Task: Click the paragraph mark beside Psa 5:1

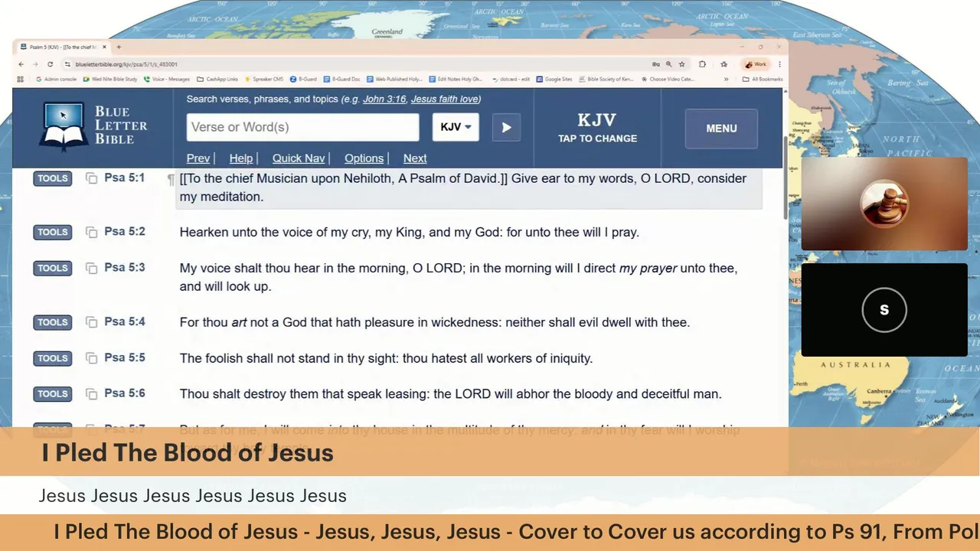Action: click(x=171, y=179)
